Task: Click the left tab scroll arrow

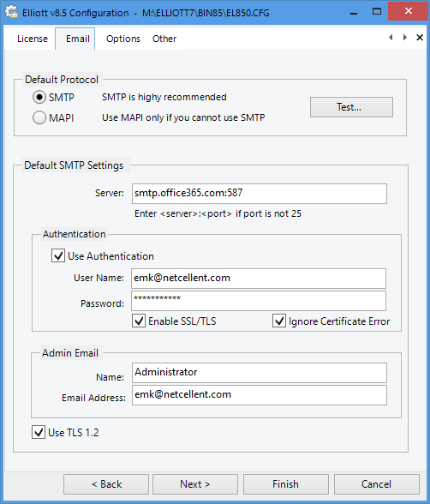Action: click(x=391, y=38)
